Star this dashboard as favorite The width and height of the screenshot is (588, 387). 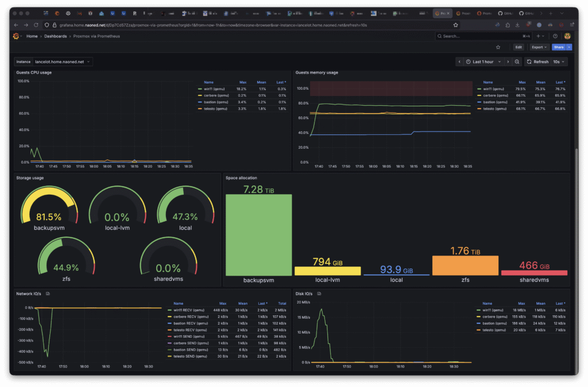(498, 47)
